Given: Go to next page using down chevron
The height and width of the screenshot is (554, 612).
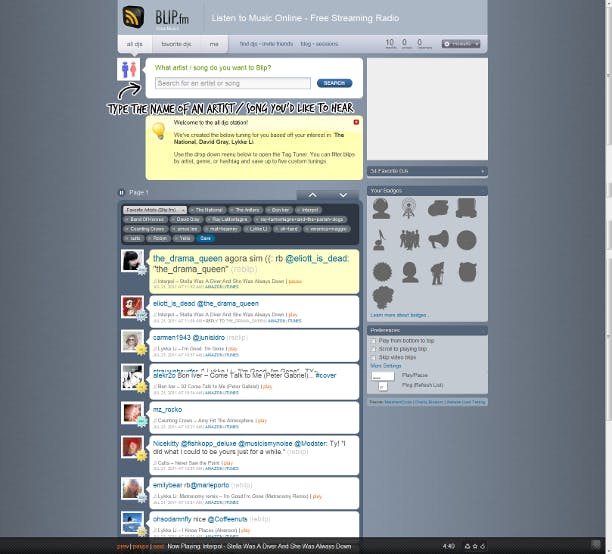Looking at the screenshot, I should click(343, 195).
